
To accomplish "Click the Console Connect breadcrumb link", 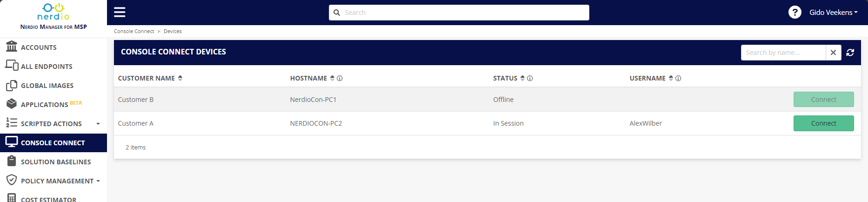I will coord(134,31).
